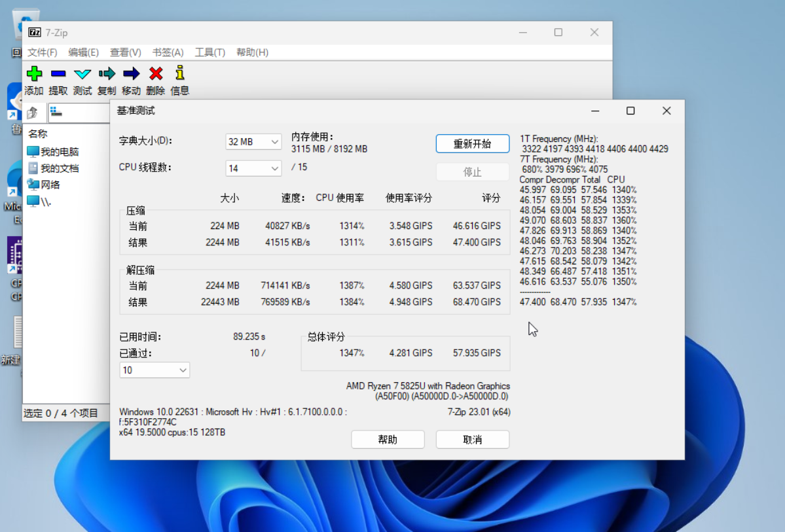Screen dimensions: 785x532
Task: Open the 帮助(H) menu
Action: 252,52
